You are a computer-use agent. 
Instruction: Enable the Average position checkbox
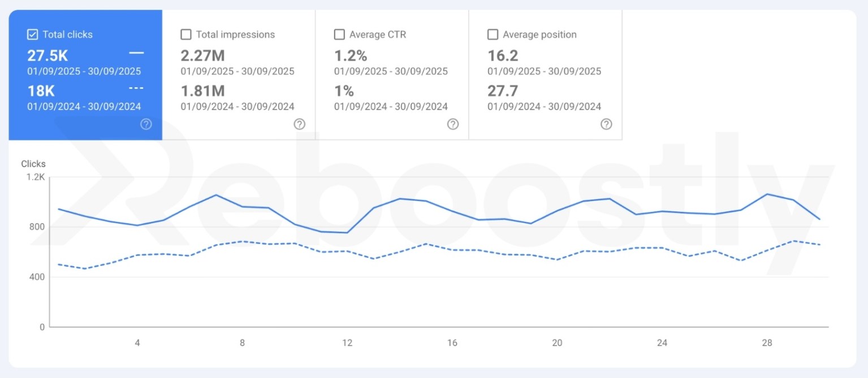coord(493,34)
